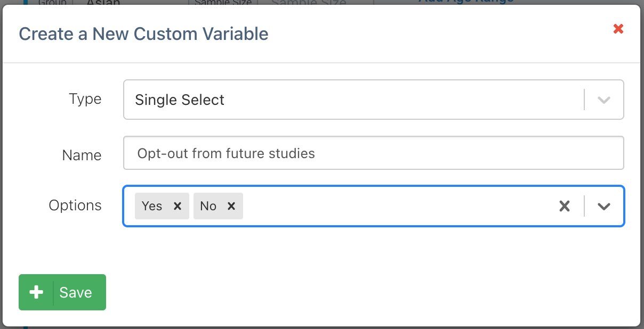Click the "Type" field label
The height and width of the screenshot is (329, 644).
tap(85, 99)
